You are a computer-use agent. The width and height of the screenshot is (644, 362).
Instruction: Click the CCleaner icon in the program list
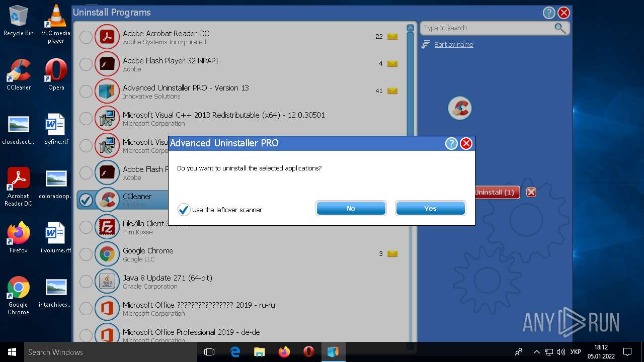(107, 200)
